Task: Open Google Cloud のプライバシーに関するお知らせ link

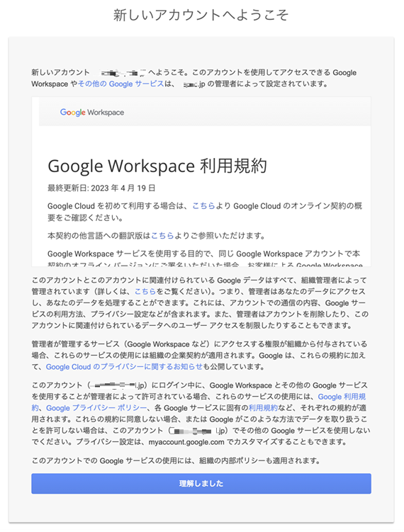Action: point(124,367)
